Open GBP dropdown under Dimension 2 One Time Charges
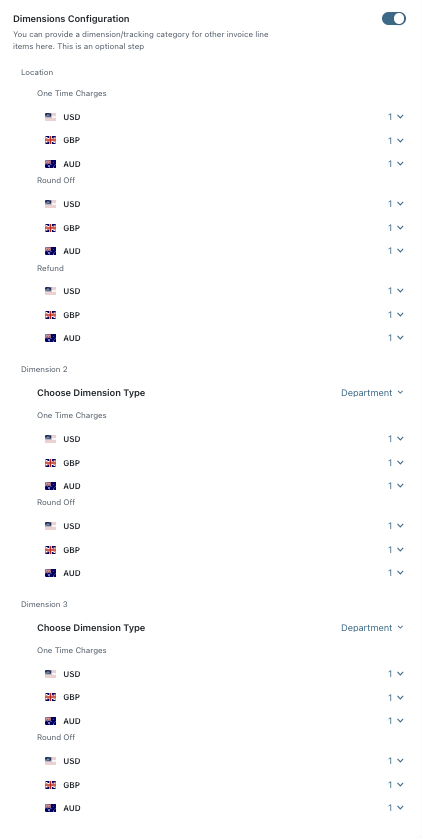This screenshot has height=838, width=422. 396,463
